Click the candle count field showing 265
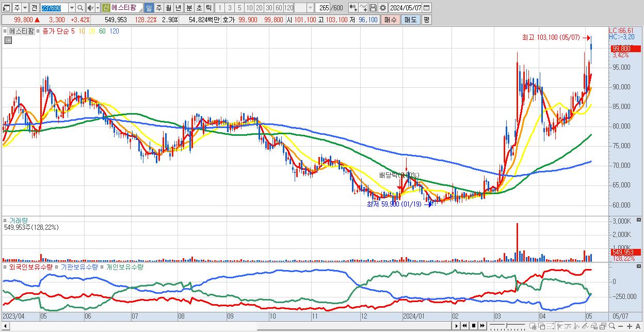 pyautogui.click(x=322, y=8)
